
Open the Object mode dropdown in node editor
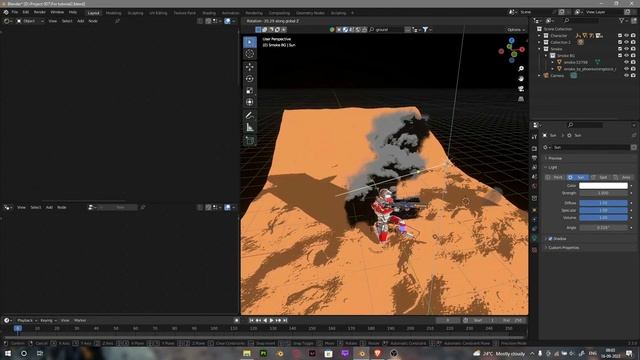(30, 21)
